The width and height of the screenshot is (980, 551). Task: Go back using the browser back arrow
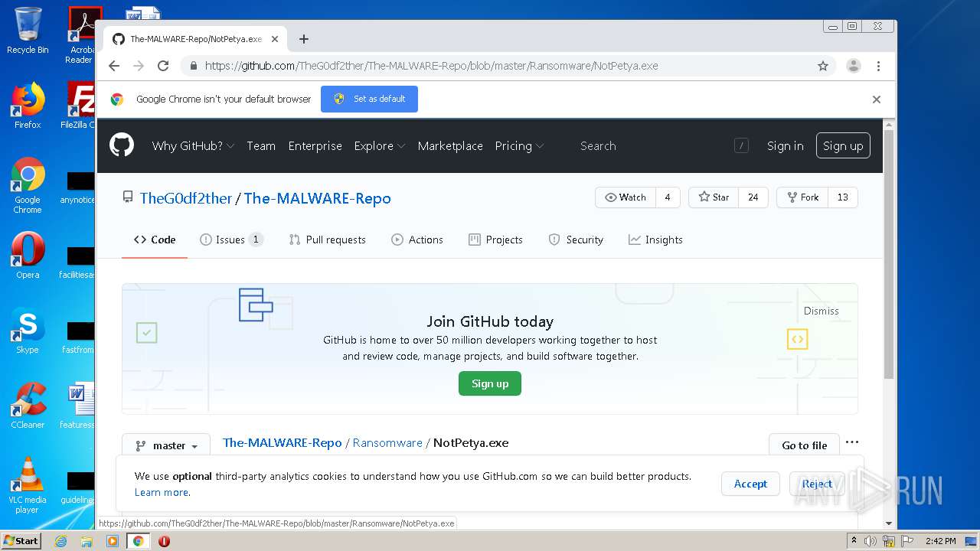[x=114, y=66]
